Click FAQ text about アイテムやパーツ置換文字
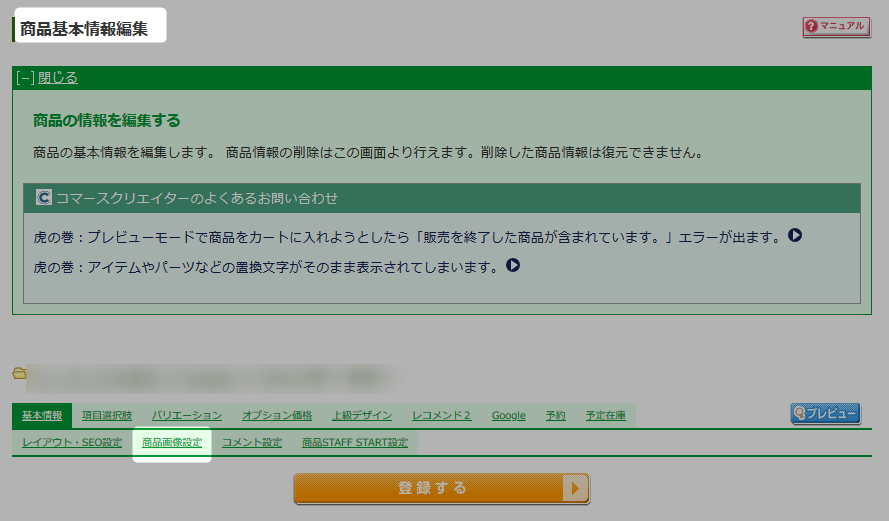The height and width of the screenshot is (521, 889). pyautogui.click(x=266, y=266)
